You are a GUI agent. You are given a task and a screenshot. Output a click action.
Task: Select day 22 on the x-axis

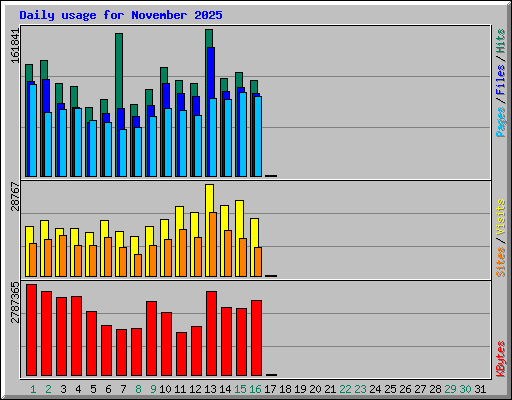[x=345, y=389]
